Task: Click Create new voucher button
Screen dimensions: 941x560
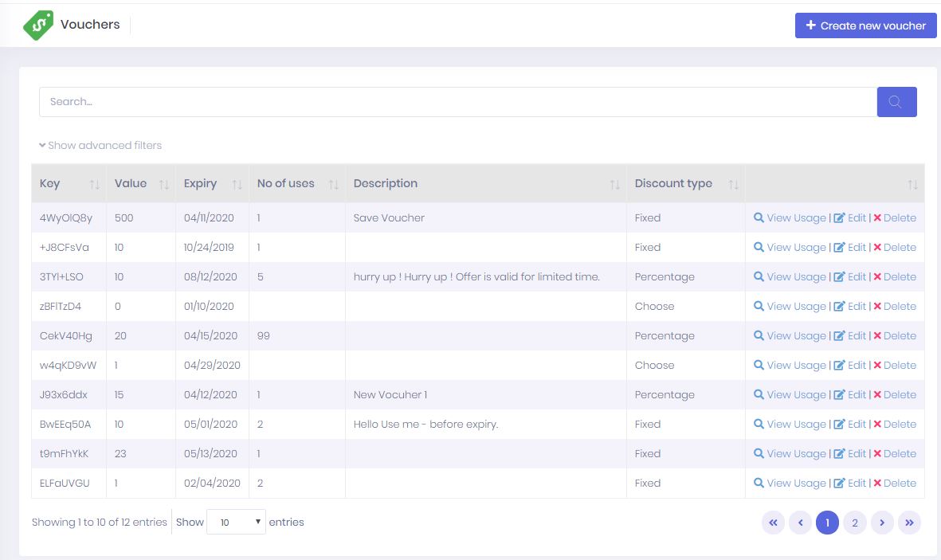Action: coord(865,25)
